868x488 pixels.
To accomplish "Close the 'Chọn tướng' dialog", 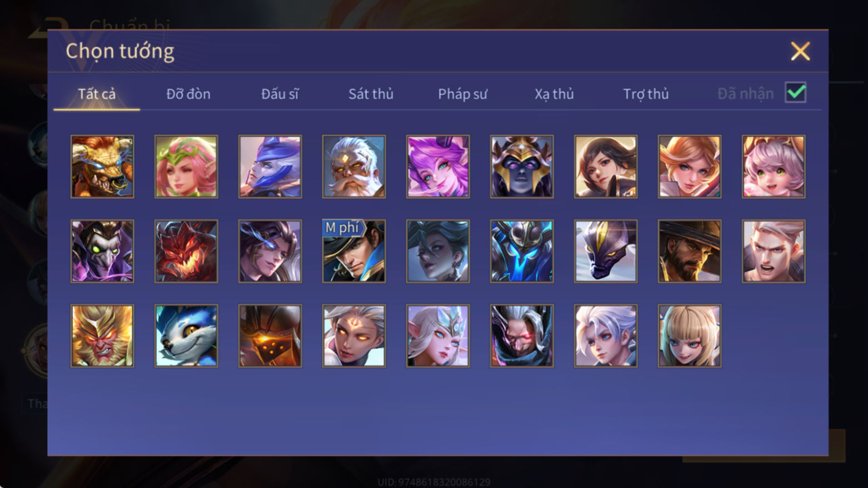I will tap(800, 51).
